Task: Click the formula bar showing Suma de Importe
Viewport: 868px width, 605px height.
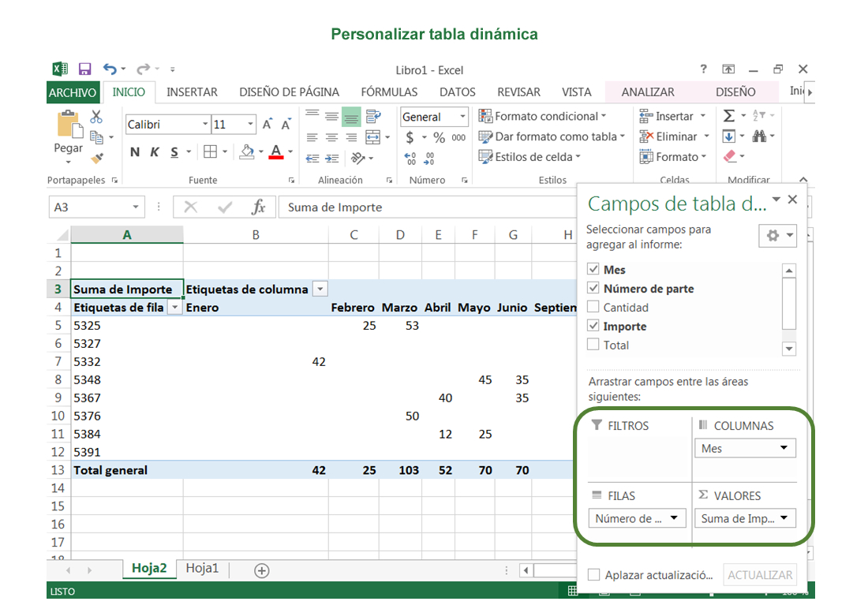Action: pyautogui.click(x=428, y=207)
